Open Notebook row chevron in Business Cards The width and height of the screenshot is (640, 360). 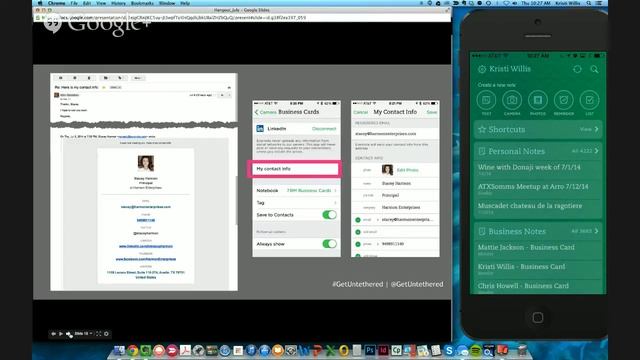(x=336, y=191)
